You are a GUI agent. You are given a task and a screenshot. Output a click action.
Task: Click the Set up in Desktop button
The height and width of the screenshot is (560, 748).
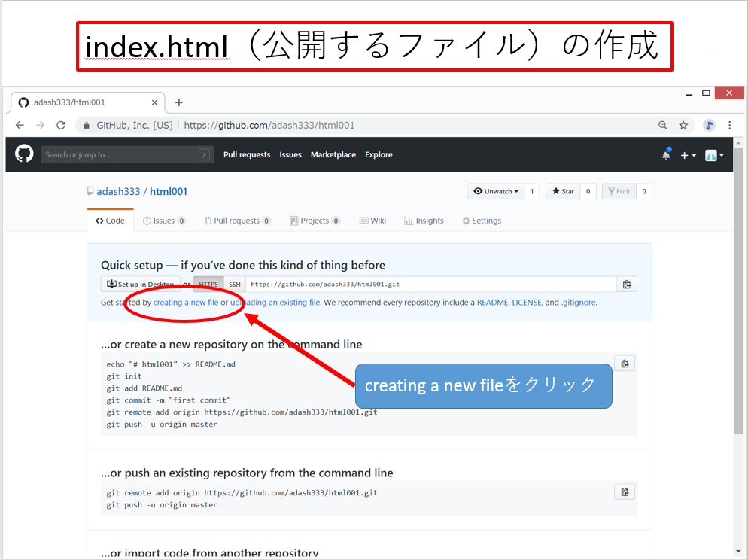(141, 285)
